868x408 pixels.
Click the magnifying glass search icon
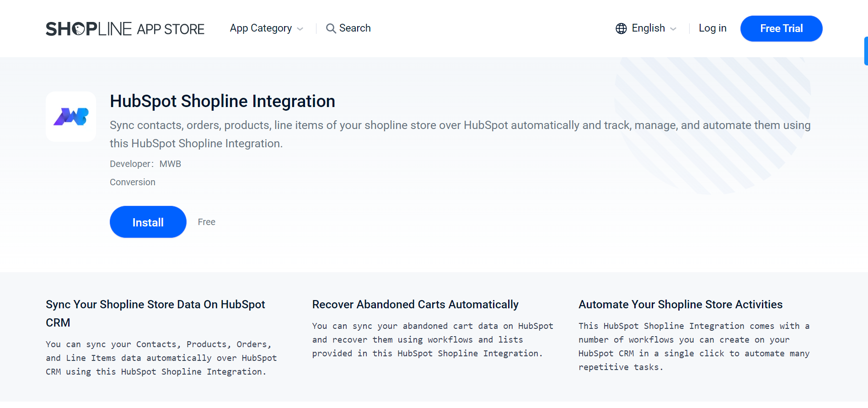[x=331, y=28]
